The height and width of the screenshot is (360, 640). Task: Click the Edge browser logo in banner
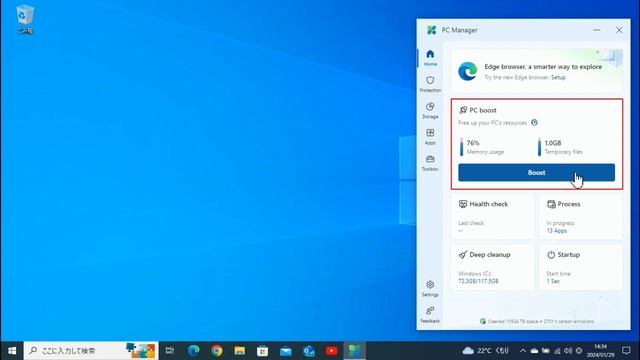[x=468, y=71]
